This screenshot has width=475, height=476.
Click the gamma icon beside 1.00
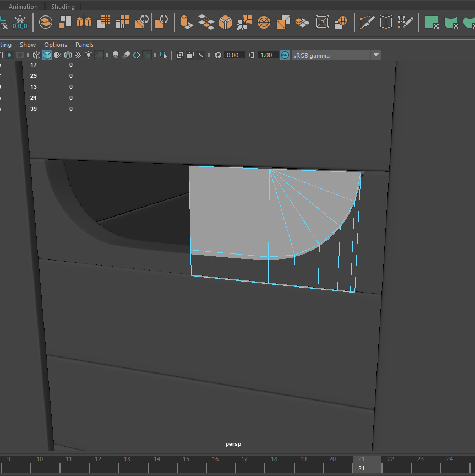(252, 55)
